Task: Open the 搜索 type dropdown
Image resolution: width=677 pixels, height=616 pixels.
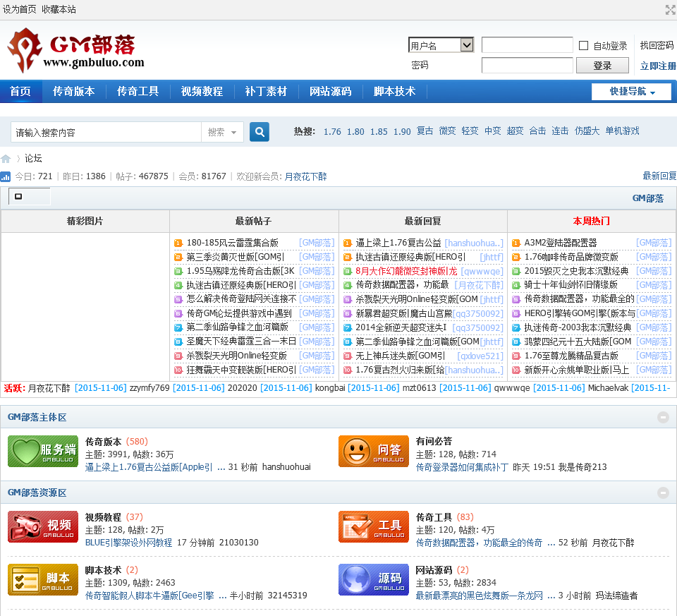Action: pos(222,132)
